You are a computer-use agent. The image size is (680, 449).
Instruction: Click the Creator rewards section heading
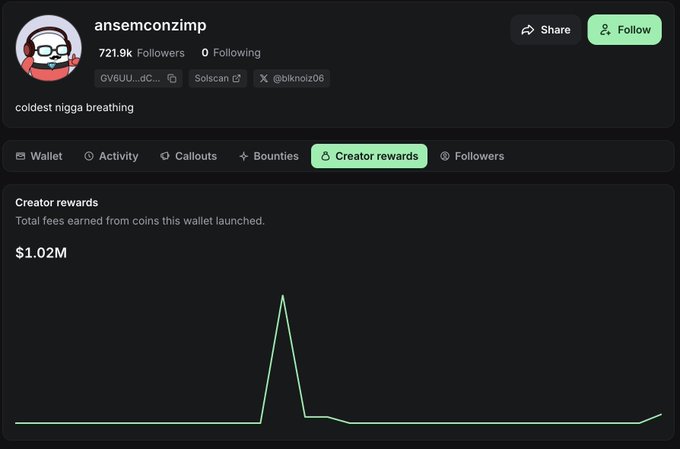(x=57, y=203)
